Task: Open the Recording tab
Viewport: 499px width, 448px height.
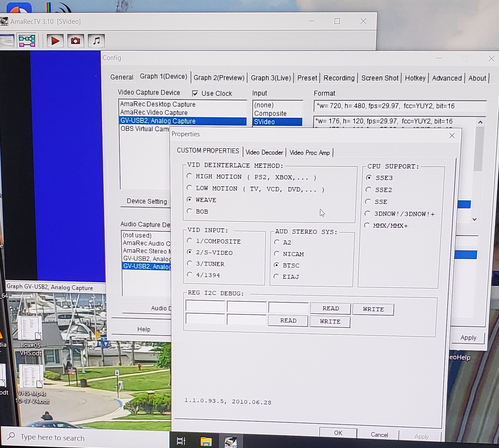Action: [339, 78]
